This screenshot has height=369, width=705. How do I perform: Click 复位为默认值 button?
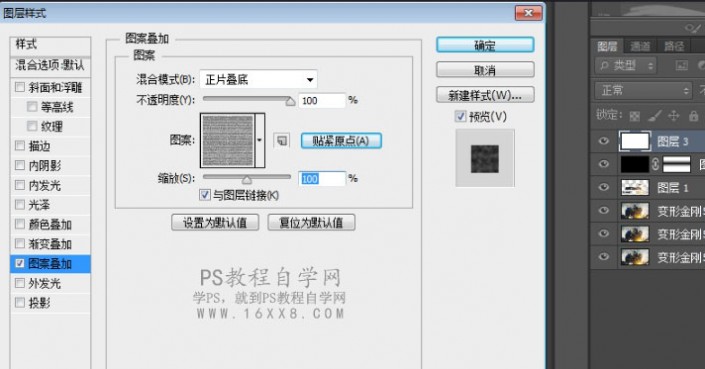pos(311,222)
